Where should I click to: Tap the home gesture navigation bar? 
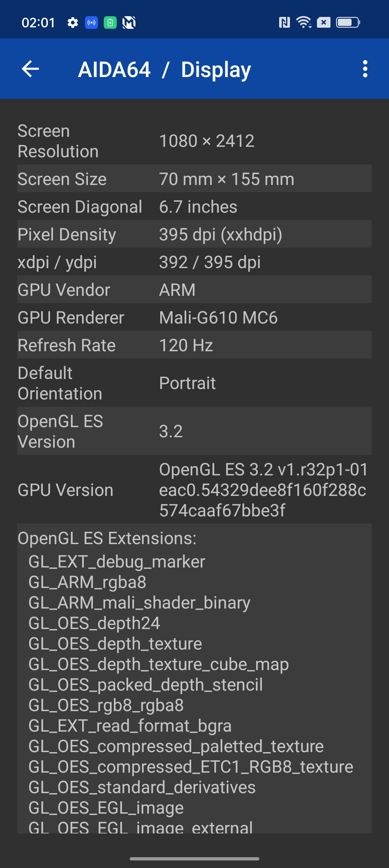coord(194,859)
